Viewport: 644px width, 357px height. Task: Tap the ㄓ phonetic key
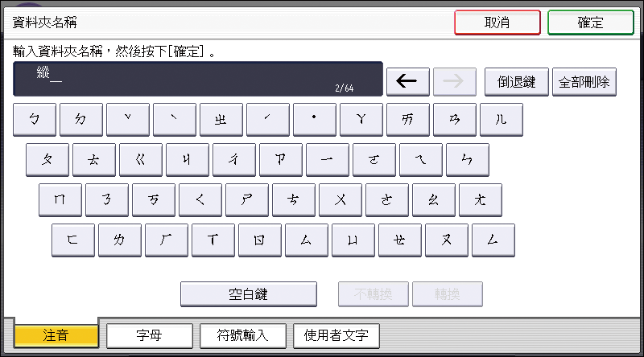click(221, 120)
